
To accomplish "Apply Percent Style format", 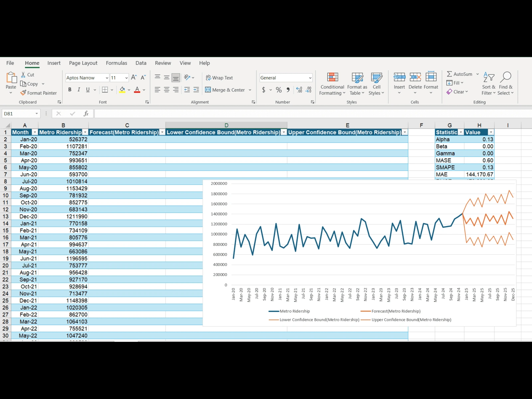I will click(279, 90).
